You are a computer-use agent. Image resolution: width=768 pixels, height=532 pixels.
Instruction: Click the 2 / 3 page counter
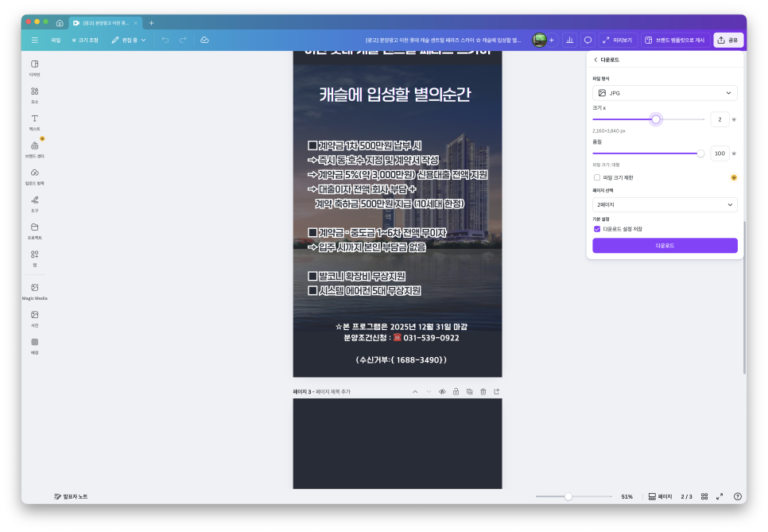click(686, 496)
